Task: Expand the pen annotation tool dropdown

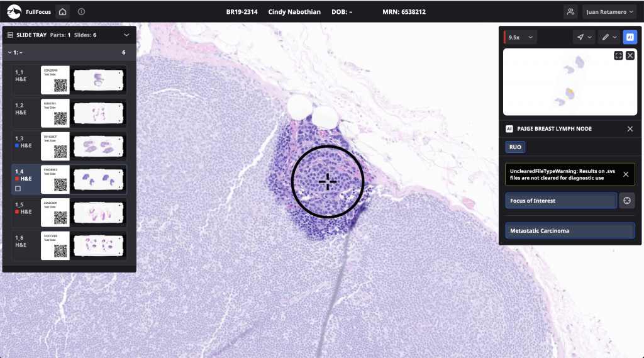Action: 609,37
